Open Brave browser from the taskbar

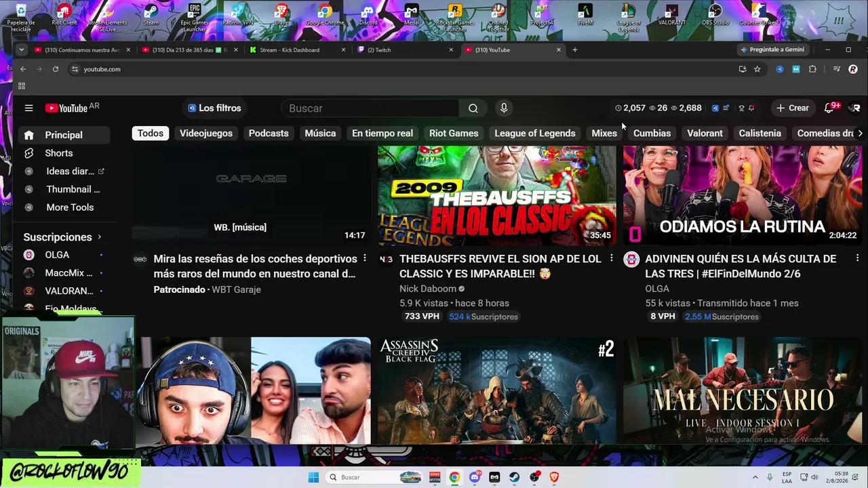coord(554,477)
